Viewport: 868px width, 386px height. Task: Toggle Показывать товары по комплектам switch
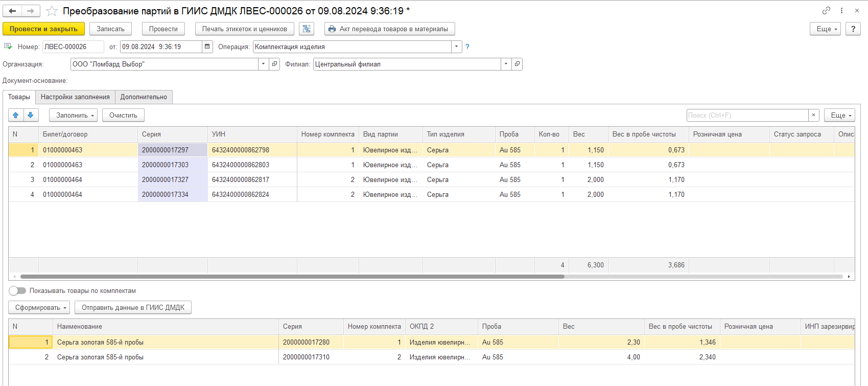pos(17,290)
